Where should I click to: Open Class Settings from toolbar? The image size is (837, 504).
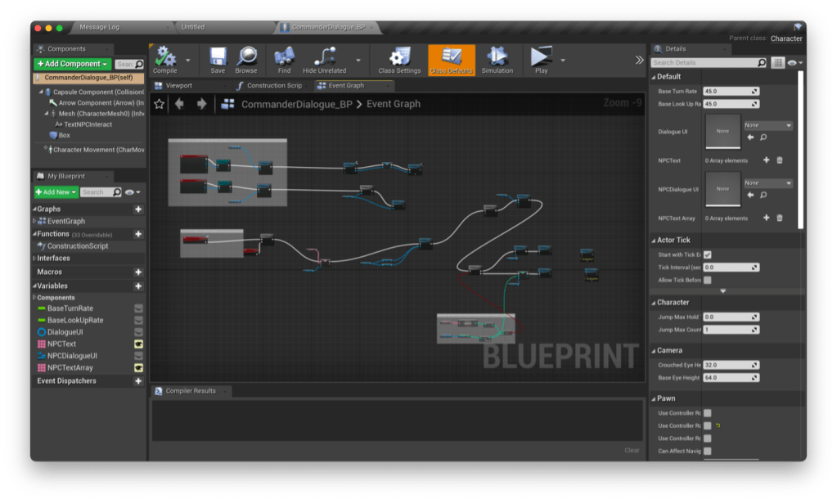399,57
